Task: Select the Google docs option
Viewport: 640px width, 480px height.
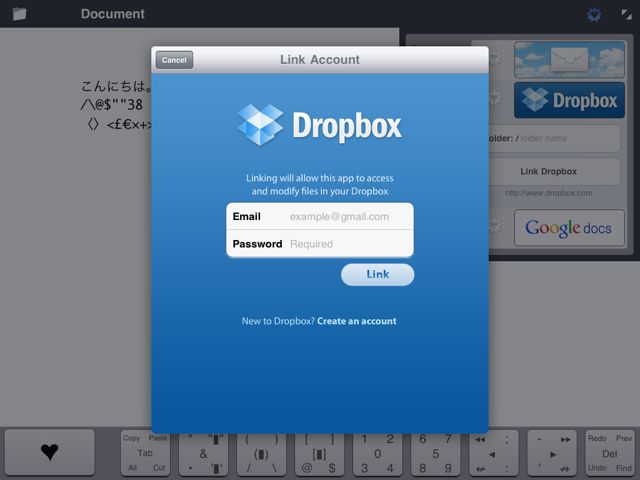Action: (569, 228)
